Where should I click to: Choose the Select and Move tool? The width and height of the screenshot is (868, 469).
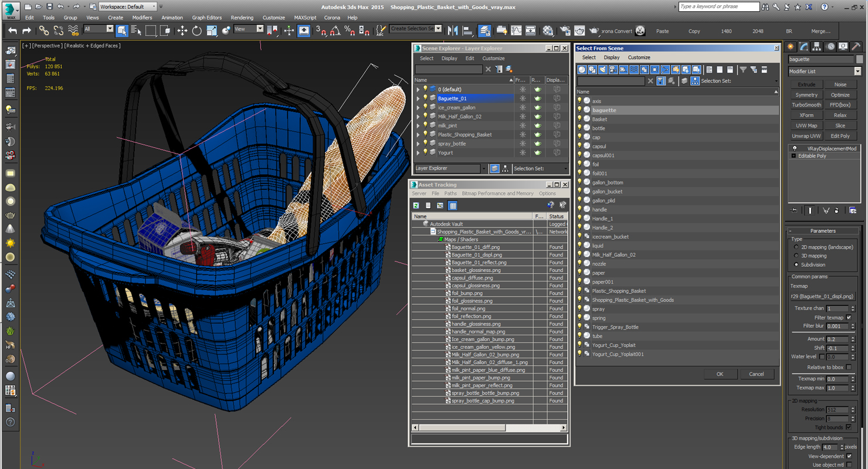coord(182,30)
